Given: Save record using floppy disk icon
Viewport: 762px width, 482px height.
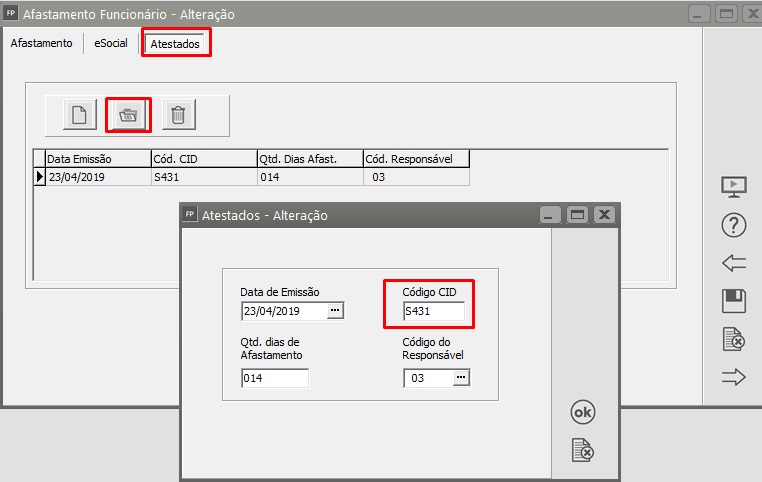Looking at the screenshot, I should [x=734, y=301].
